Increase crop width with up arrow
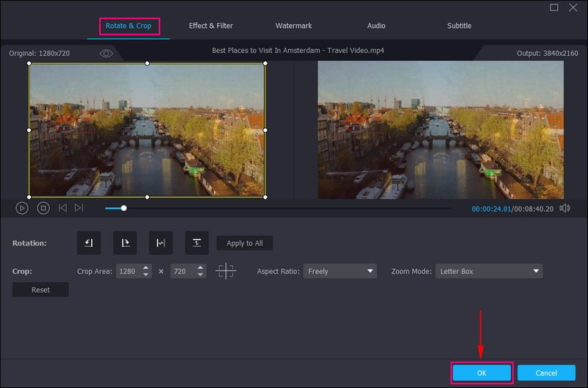This screenshot has height=388, width=588. [146, 268]
